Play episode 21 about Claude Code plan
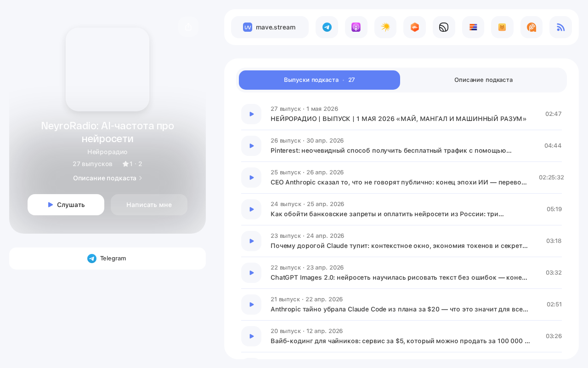The height and width of the screenshot is (368, 588). click(251, 305)
